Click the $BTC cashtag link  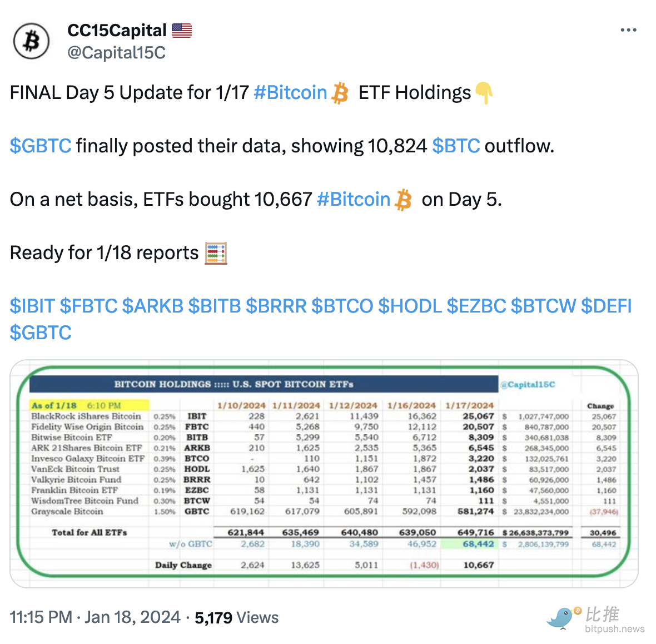click(x=456, y=146)
